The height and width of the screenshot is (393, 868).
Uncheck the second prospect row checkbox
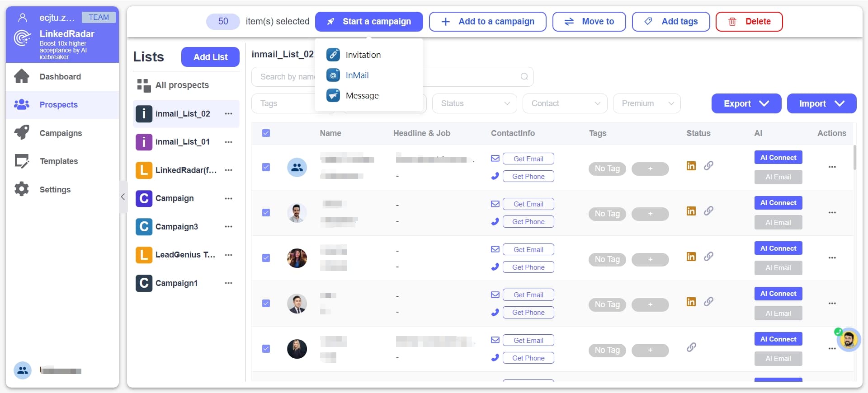(266, 212)
